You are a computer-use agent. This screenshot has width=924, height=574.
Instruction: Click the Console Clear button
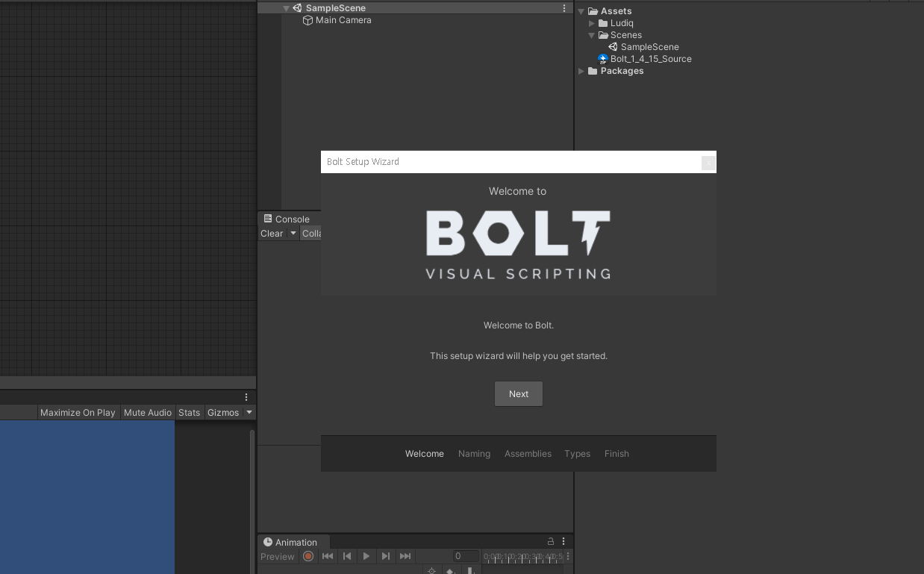(272, 234)
